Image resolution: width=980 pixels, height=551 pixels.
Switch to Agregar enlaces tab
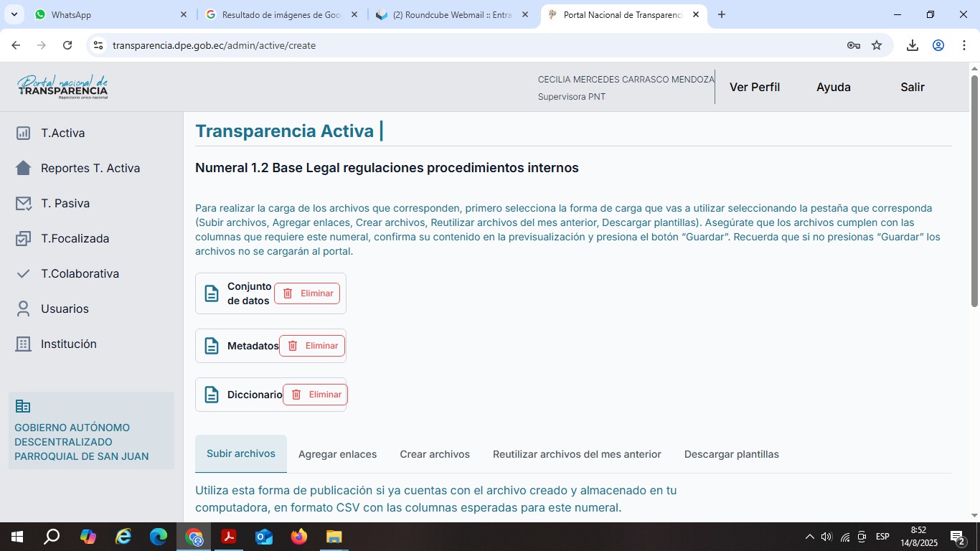(x=337, y=454)
